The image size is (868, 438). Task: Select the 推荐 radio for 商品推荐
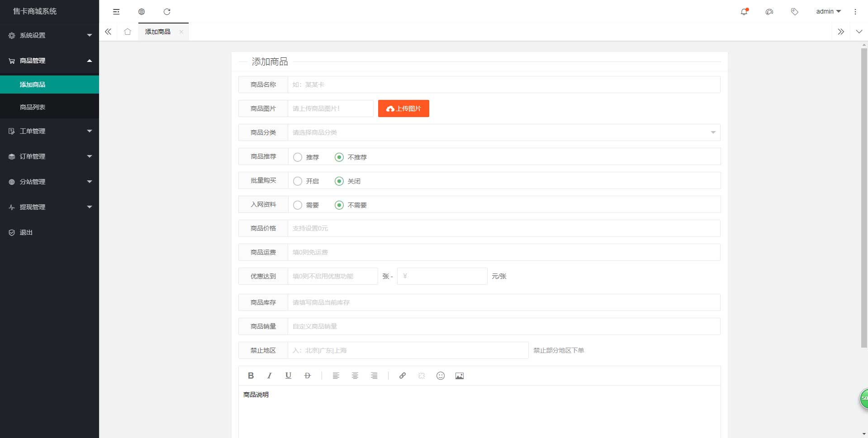[297, 157]
